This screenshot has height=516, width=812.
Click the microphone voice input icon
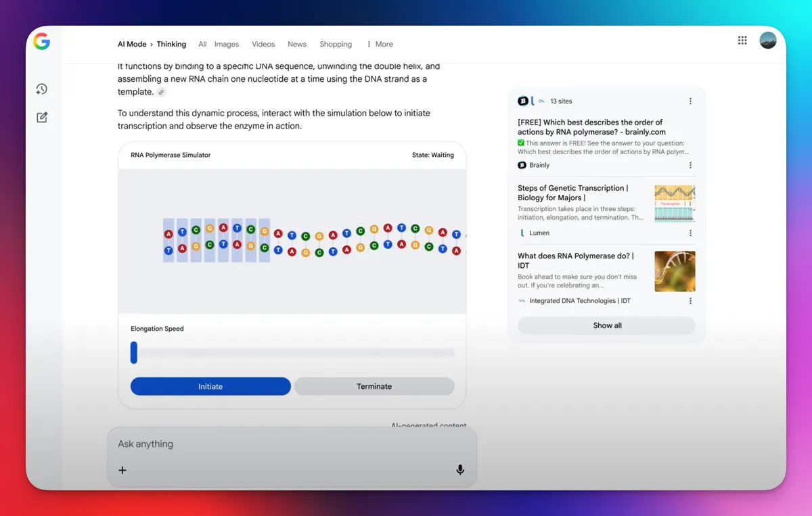pyautogui.click(x=460, y=470)
